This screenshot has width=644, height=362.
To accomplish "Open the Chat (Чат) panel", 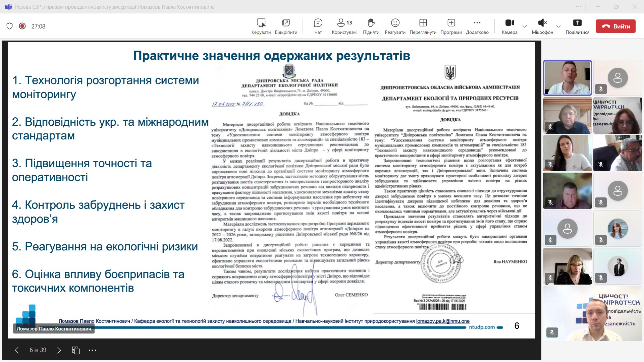I will pos(318,26).
